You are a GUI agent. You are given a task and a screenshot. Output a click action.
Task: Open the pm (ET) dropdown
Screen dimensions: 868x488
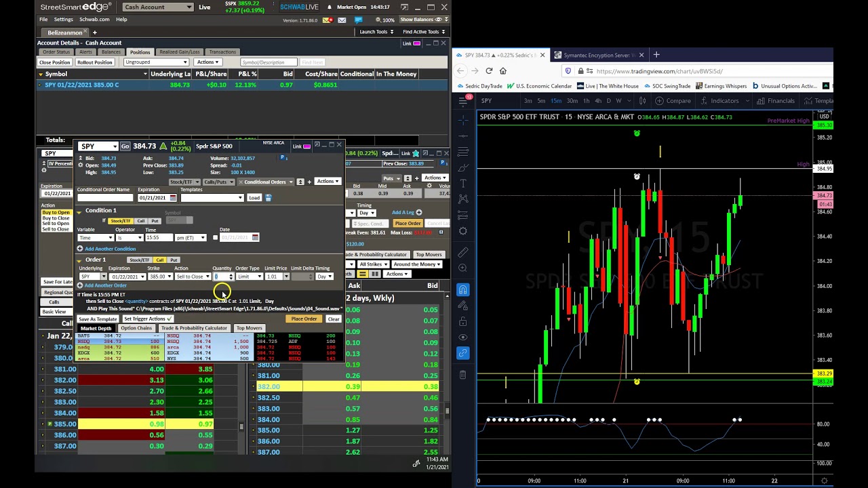point(191,238)
